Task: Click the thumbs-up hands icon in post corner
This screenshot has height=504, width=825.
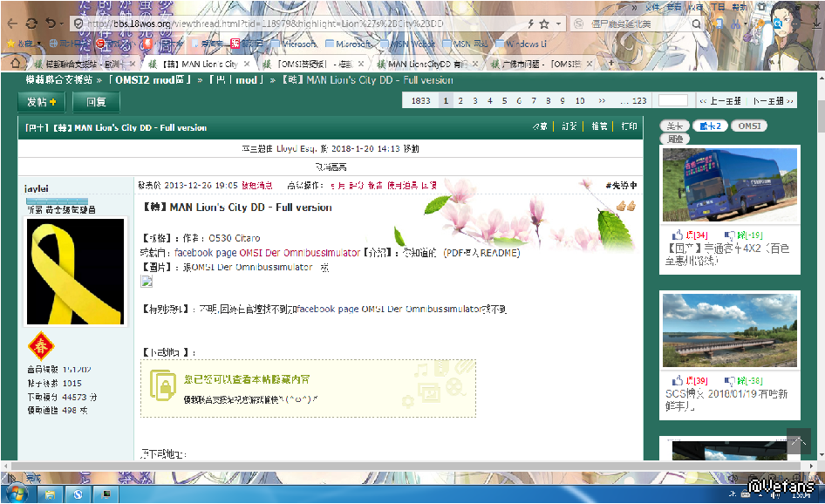Action: click(626, 205)
